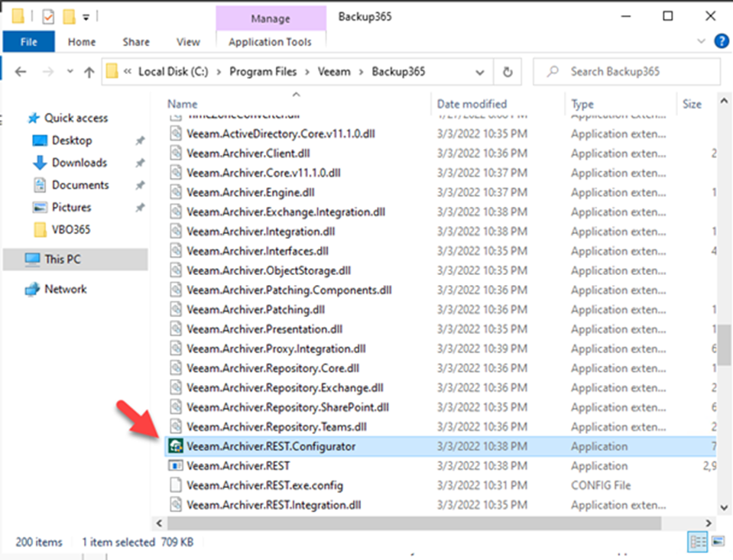
Task: Click chevron after Program Files breadcrumb
Action: tap(307, 72)
